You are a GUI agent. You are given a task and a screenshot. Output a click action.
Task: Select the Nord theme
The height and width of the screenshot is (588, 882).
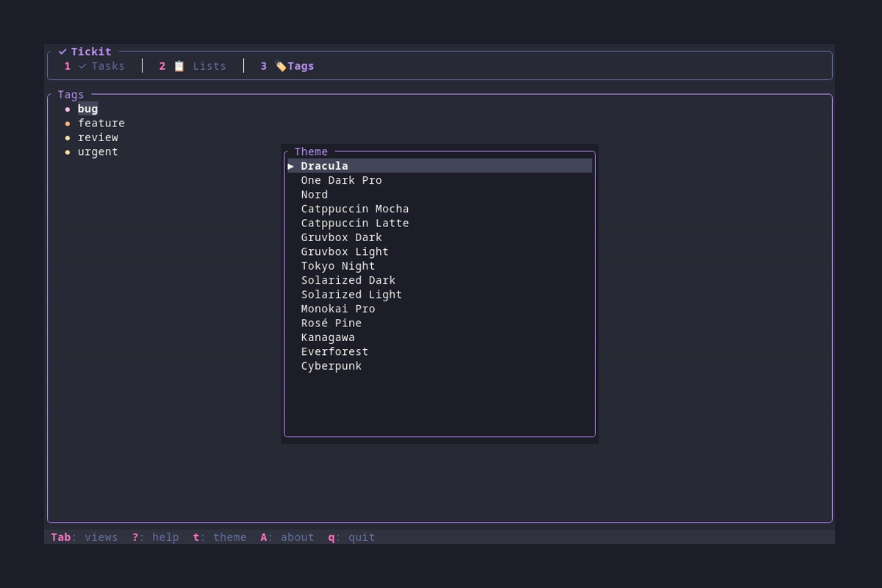coord(315,194)
